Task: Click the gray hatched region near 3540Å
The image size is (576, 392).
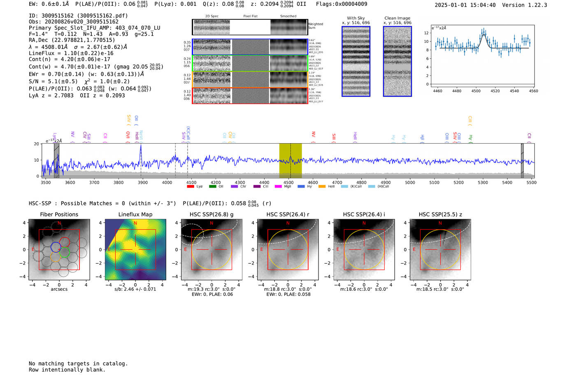Action: (x=56, y=160)
